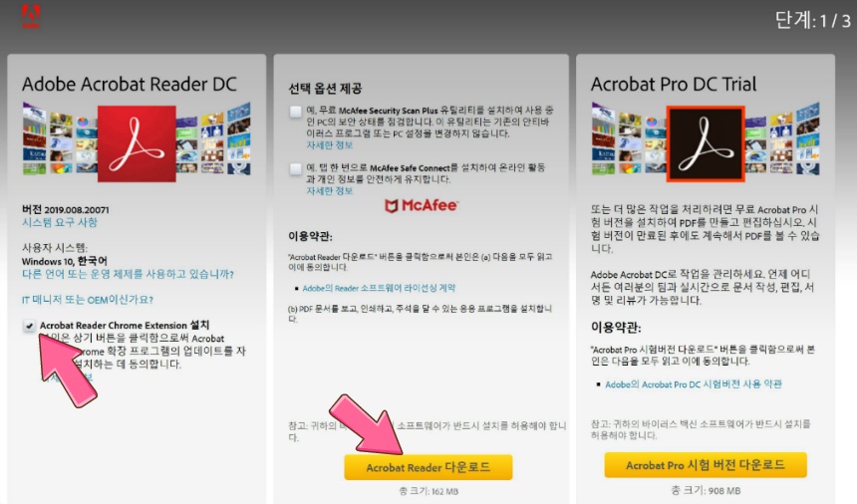Open 자세한 정보 under McAfee Security Scan Plus
Viewport: 857px width, 504px height.
(330, 145)
